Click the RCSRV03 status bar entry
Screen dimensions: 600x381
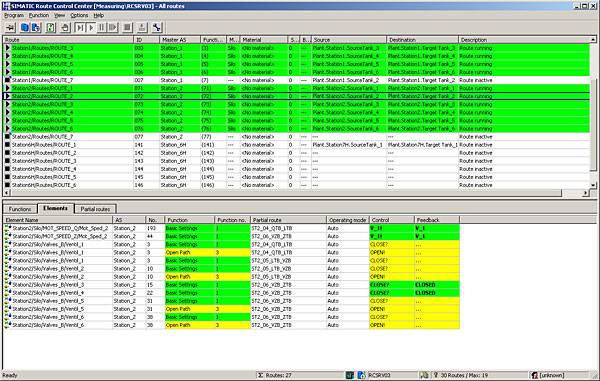pos(379,375)
